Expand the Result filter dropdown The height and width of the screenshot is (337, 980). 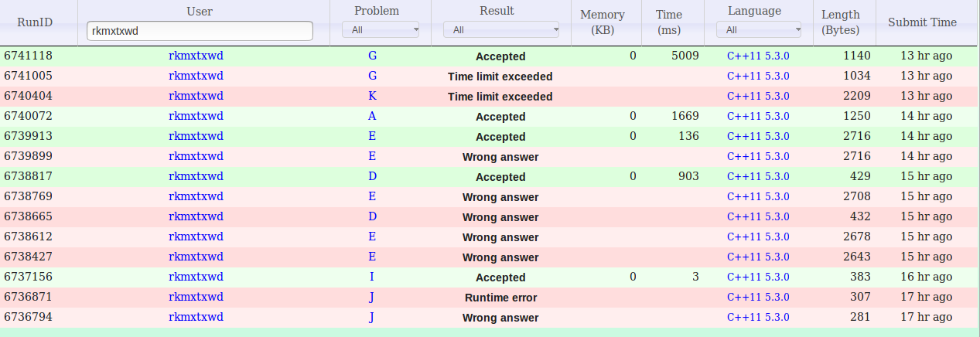point(500,30)
